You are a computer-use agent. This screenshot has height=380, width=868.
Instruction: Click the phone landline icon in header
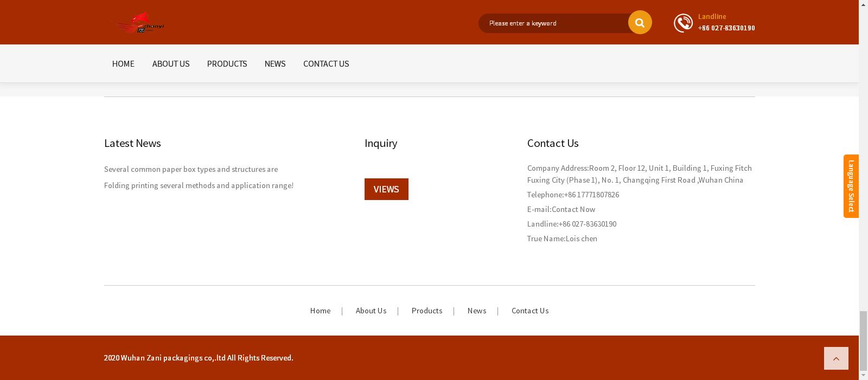click(x=683, y=23)
